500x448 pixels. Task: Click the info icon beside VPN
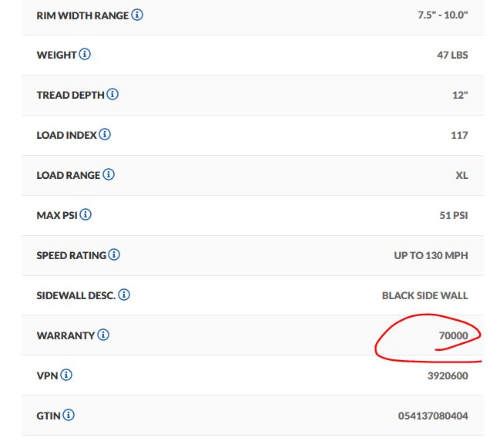[x=66, y=375]
